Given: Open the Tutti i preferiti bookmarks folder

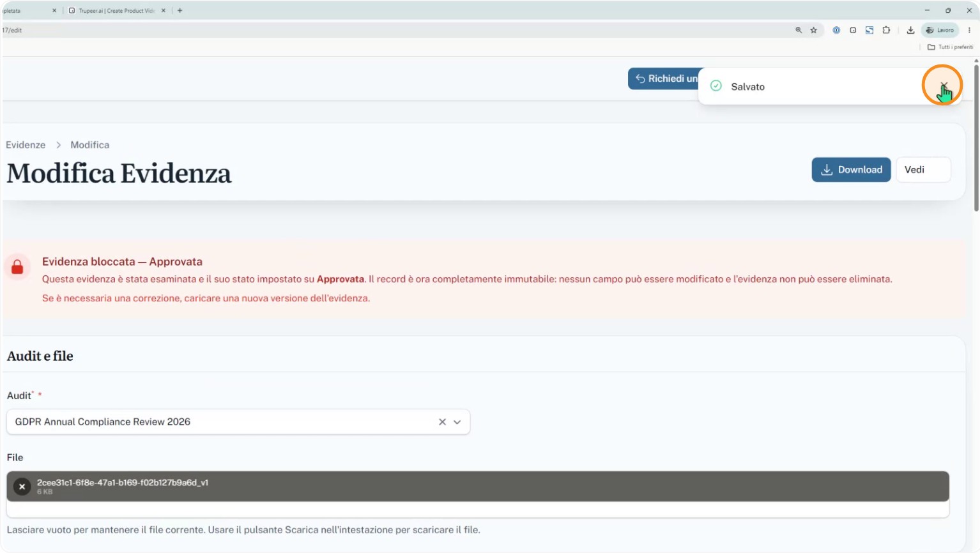Looking at the screenshot, I should 950,47.
